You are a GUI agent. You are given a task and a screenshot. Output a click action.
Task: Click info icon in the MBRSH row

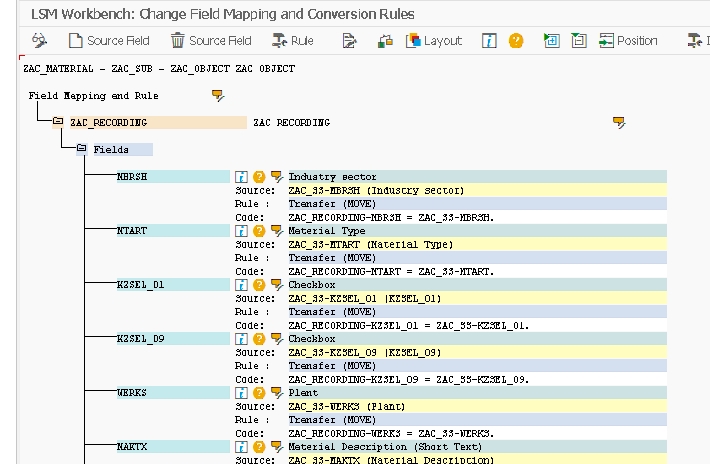pos(241,177)
